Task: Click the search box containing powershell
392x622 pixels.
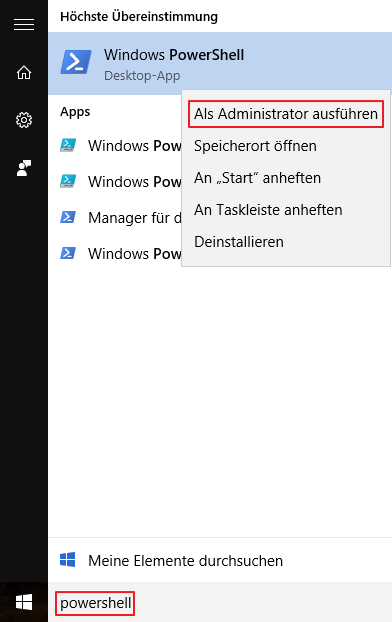Action: [220, 603]
